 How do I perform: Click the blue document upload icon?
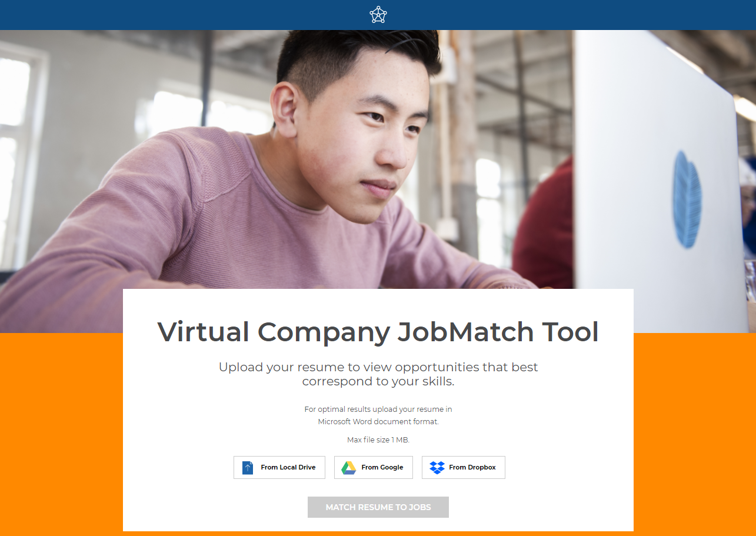[248, 468]
